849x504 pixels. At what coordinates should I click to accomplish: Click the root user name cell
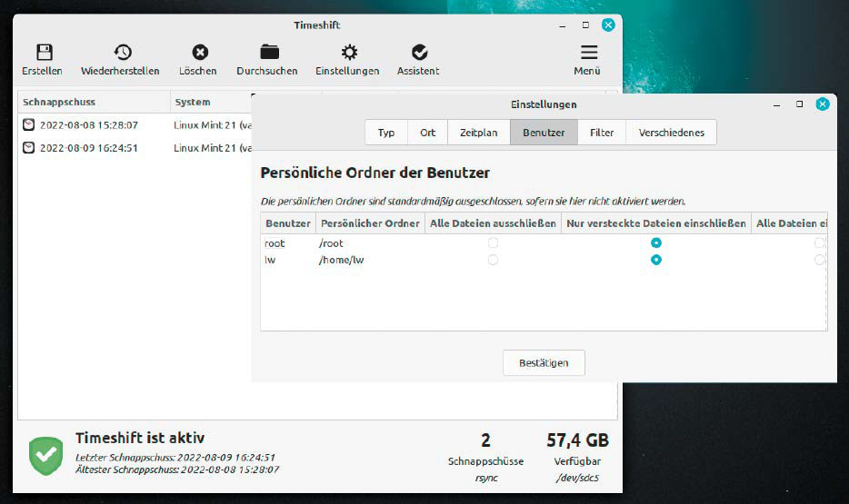[x=275, y=243]
